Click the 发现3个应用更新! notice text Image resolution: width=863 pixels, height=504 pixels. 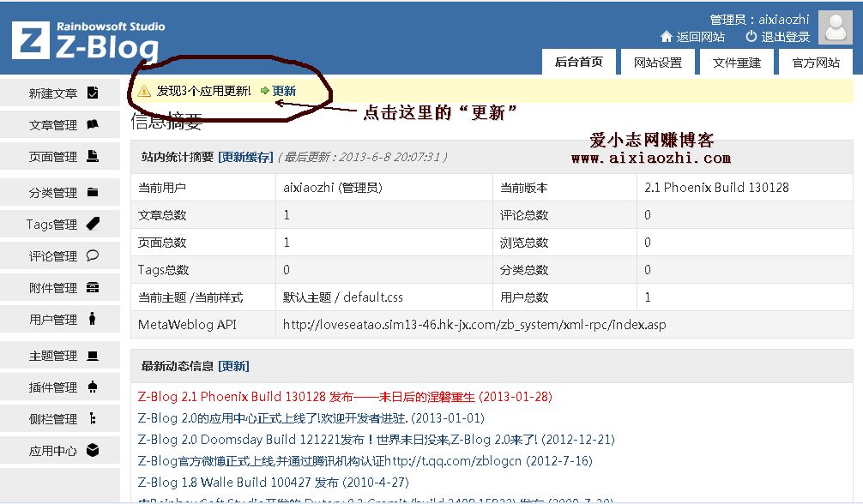click(x=203, y=91)
